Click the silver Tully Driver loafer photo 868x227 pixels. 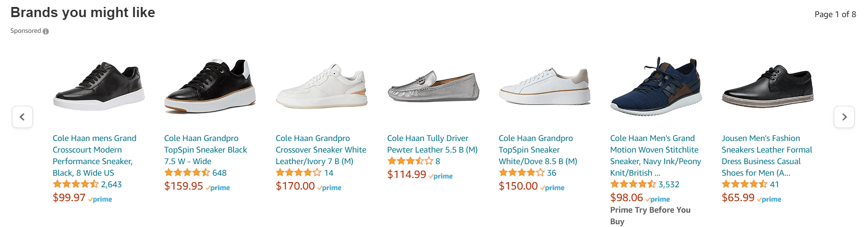[433, 86]
